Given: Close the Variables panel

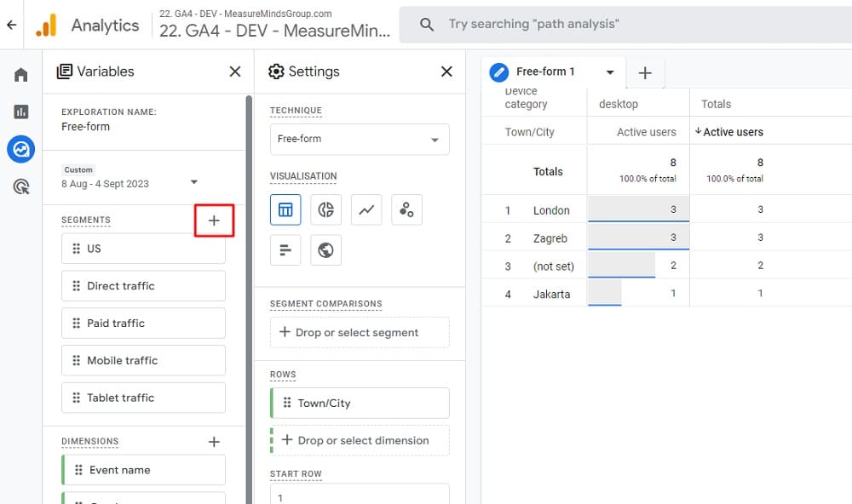Looking at the screenshot, I should pyautogui.click(x=234, y=72).
